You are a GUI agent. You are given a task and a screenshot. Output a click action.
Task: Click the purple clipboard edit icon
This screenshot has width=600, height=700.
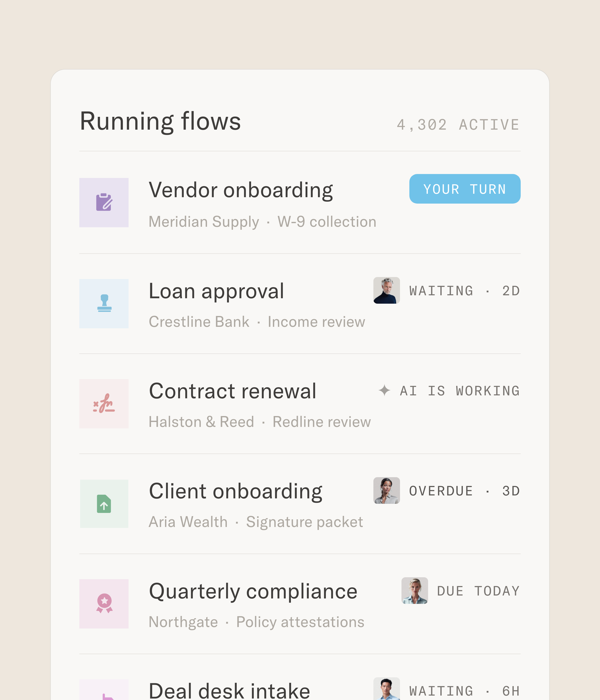[104, 202]
